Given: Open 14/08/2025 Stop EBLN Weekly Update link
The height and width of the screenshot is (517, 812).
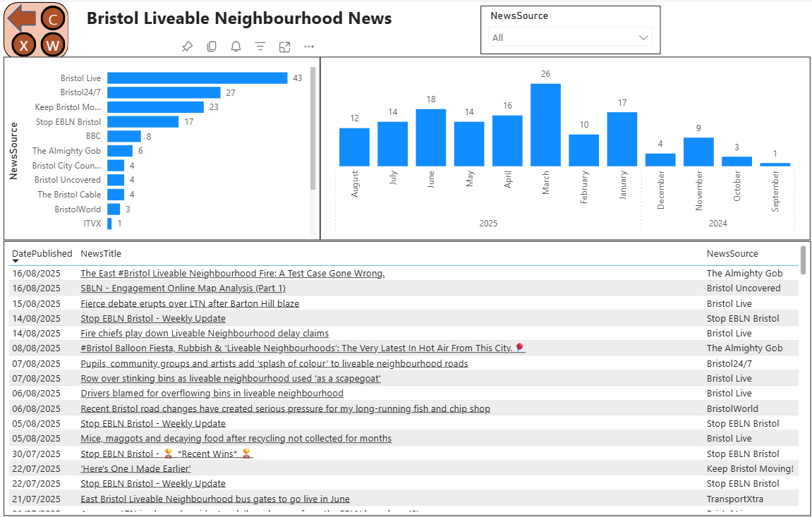Looking at the screenshot, I should click(153, 319).
